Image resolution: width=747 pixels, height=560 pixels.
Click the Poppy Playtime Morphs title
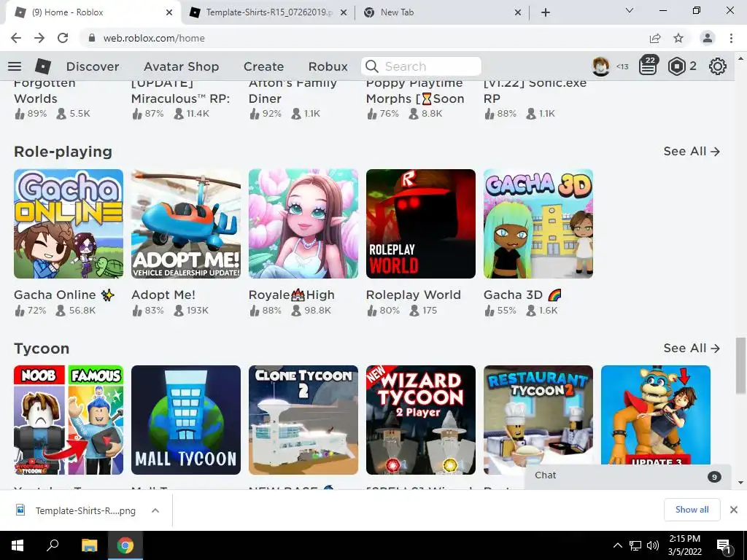click(415, 90)
